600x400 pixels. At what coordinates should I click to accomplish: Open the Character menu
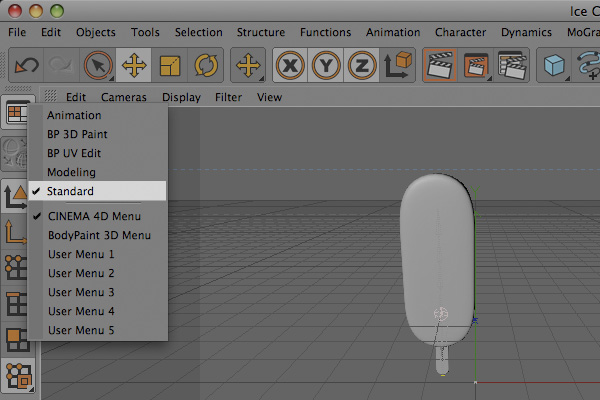tap(460, 32)
